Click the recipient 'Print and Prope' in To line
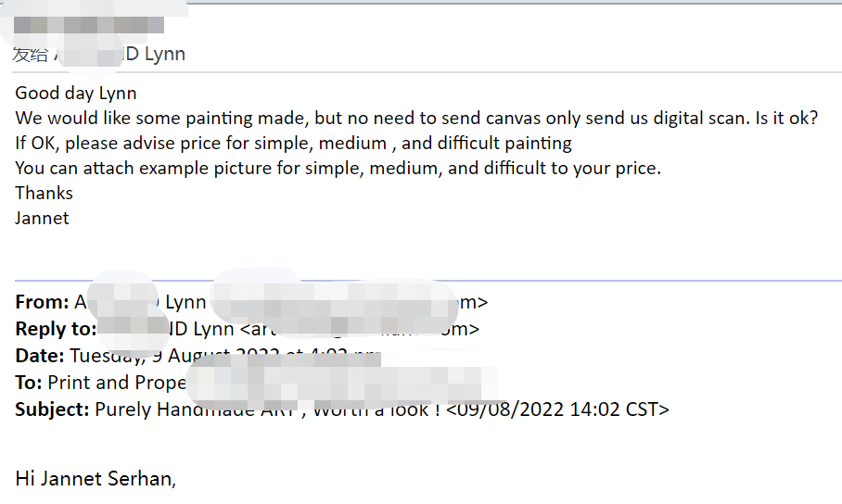Viewport: 842px width, 504px height. pyautogui.click(x=117, y=383)
